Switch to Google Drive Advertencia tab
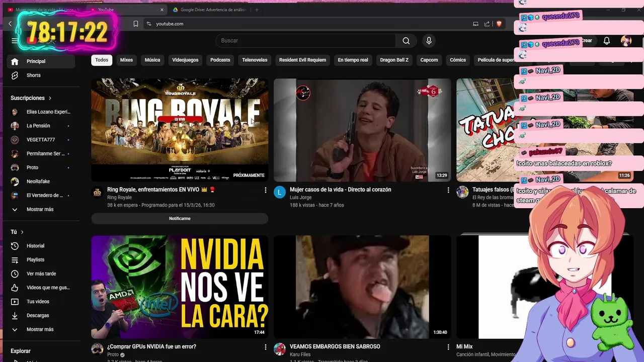The width and height of the screenshot is (644, 362). [209, 10]
